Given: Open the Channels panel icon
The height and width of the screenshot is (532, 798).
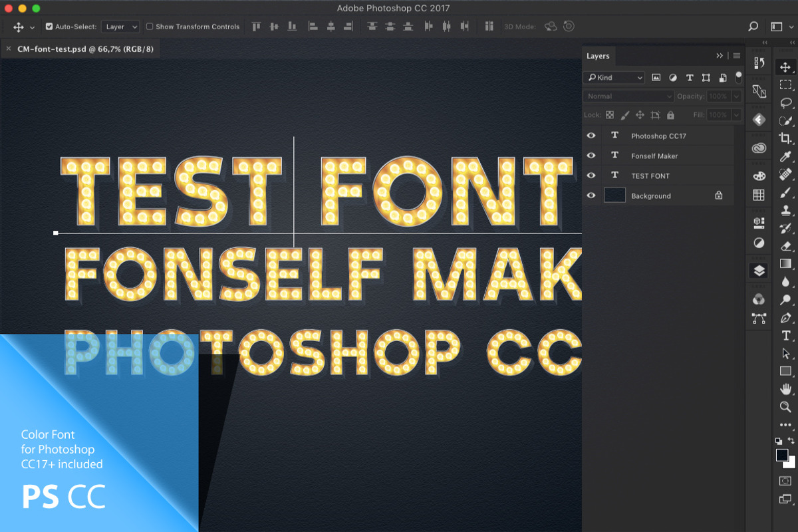Looking at the screenshot, I should click(x=759, y=299).
